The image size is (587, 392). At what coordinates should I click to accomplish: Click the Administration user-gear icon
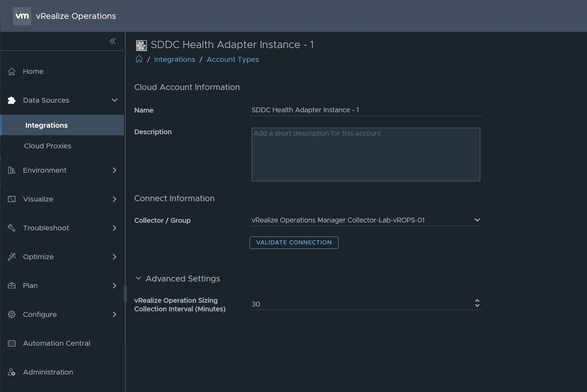[11, 372]
